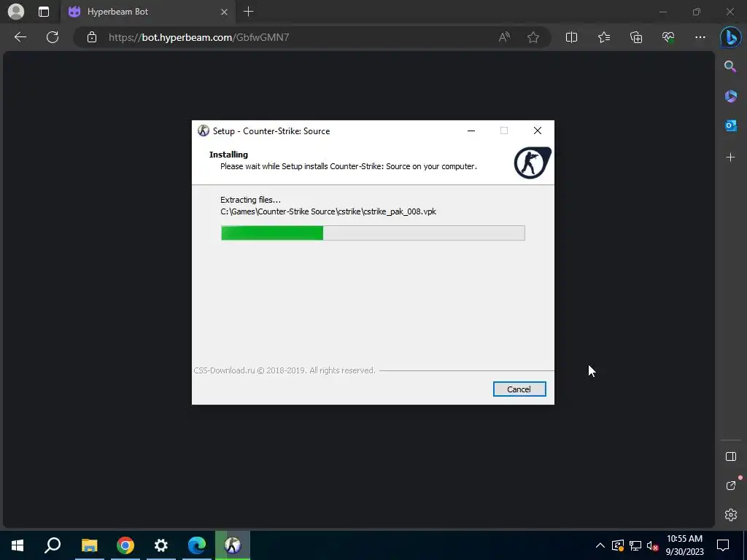Refresh the Hyperbeam Bot page

(53, 37)
